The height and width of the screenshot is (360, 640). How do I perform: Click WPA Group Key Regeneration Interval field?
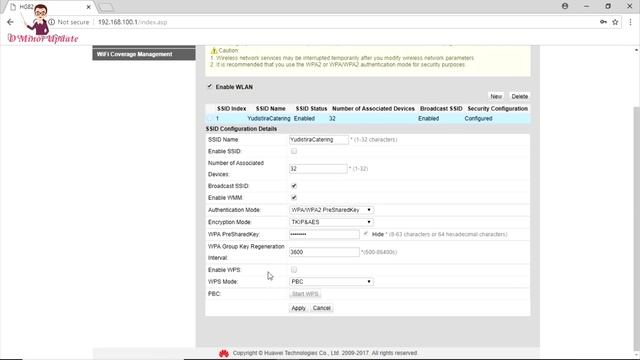324,252
